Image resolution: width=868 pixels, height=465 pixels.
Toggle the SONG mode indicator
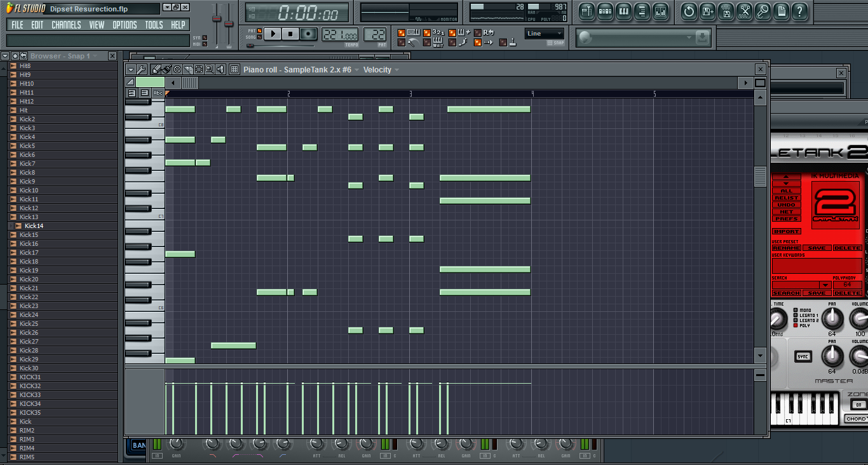click(x=259, y=37)
